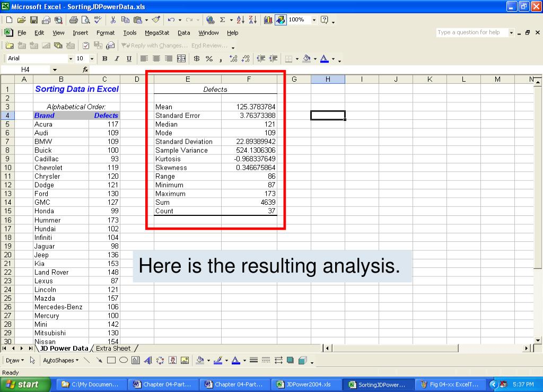
Task: Pick the Select Objects arrow pointer
Action: tap(32, 361)
